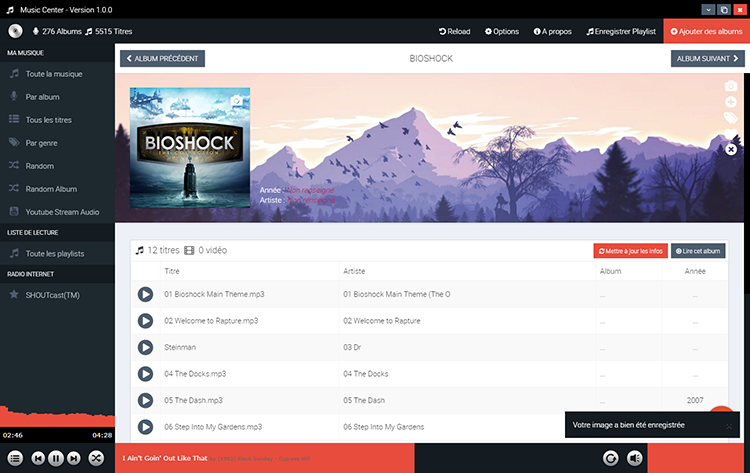Play the track 04 The Docks.mp3

click(145, 373)
